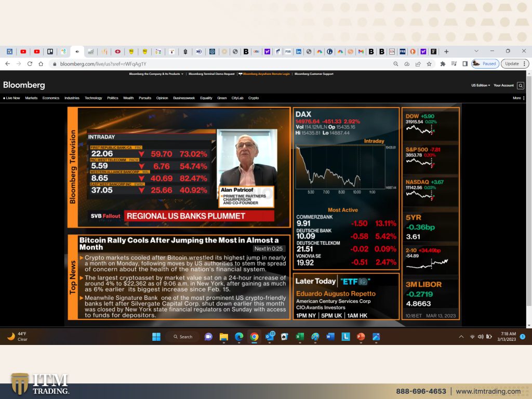Open the Crypto section

coord(254,98)
